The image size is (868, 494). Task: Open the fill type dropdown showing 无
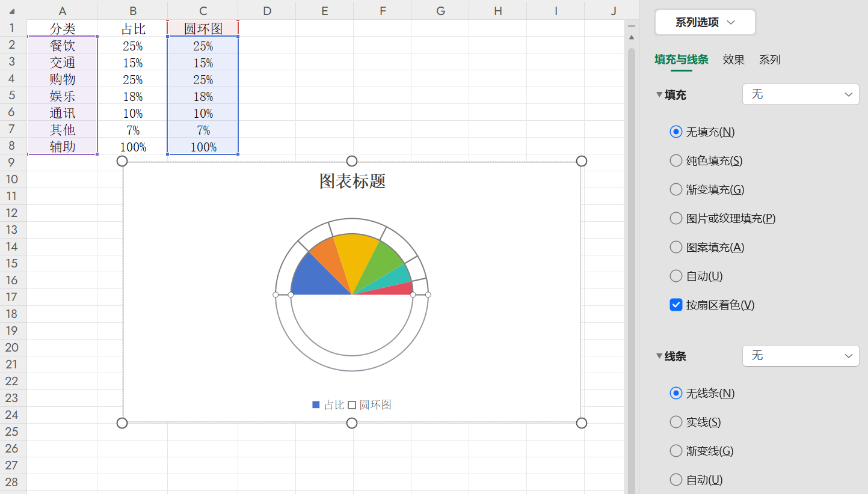801,94
